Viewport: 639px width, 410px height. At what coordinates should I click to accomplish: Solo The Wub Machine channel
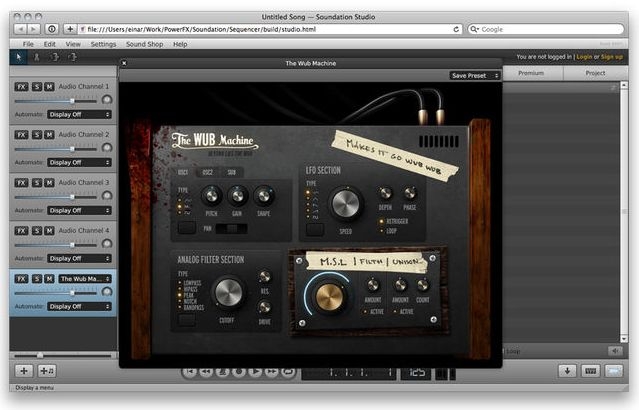click(37, 279)
